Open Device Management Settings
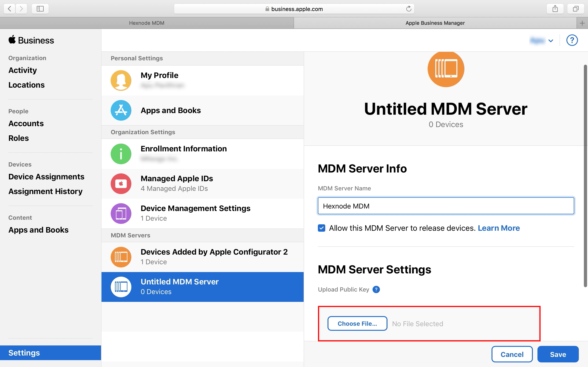 pyautogui.click(x=195, y=208)
